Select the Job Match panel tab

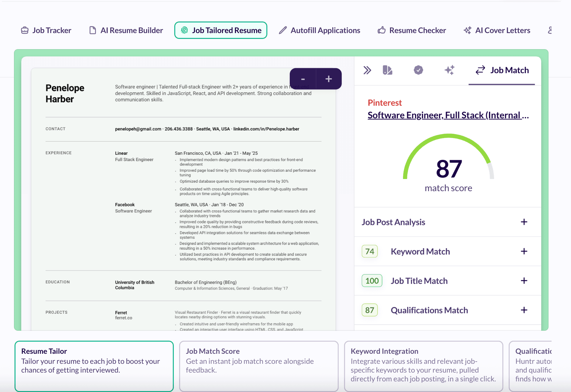pos(502,70)
